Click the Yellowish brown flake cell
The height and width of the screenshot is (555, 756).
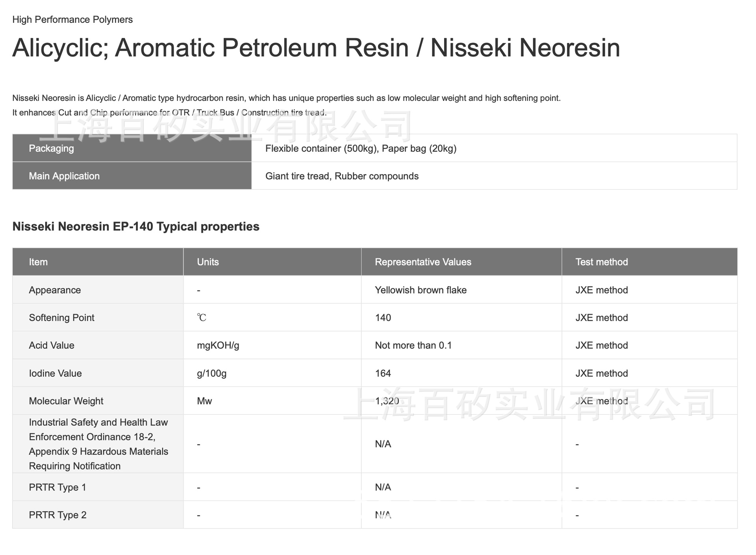coord(421,290)
